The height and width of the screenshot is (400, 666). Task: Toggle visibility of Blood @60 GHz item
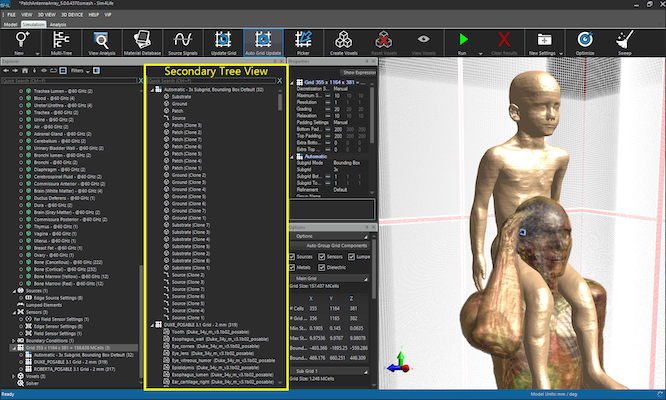(21, 98)
